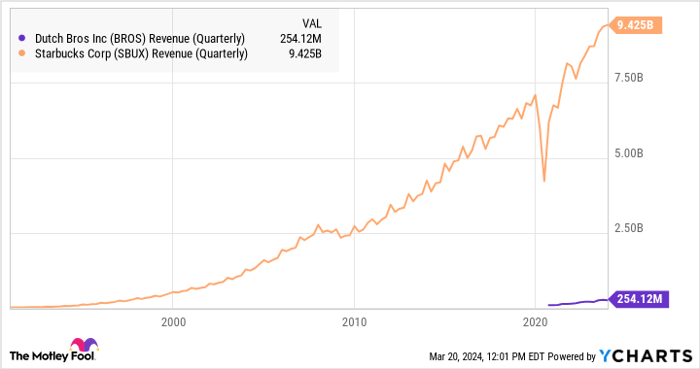Image resolution: width=700 pixels, height=369 pixels.
Task: Click the 5.00B y-axis label
Action: point(629,153)
